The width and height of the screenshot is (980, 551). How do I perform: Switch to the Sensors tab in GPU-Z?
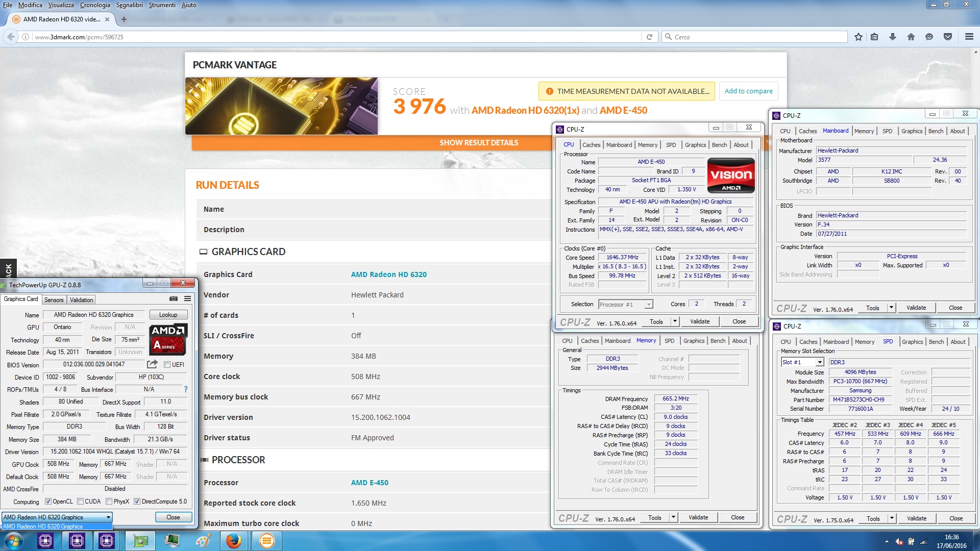(x=54, y=300)
